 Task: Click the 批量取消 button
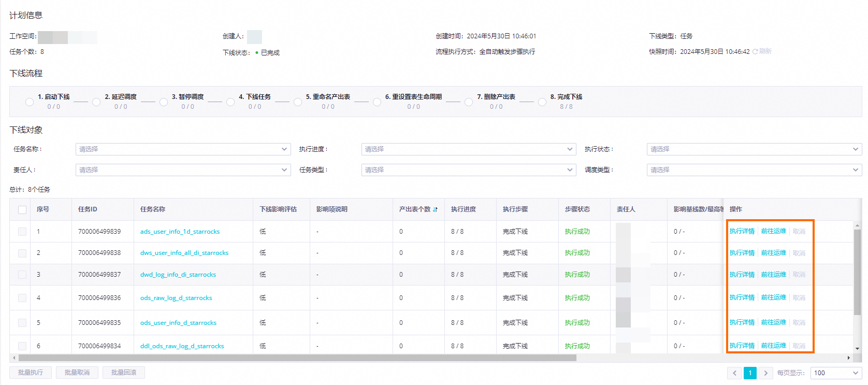pos(77,373)
